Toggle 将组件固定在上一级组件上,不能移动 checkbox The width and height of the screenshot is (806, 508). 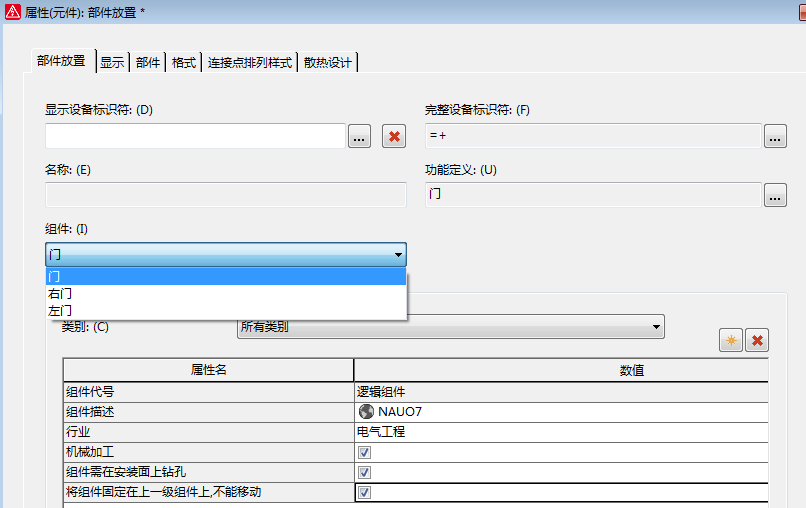[x=364, y=492]
